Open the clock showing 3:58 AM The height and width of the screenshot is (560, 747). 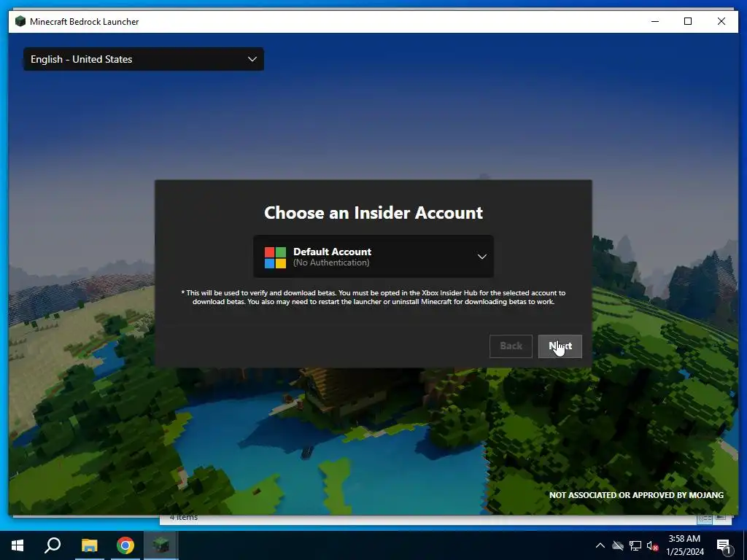pos(684,545)
